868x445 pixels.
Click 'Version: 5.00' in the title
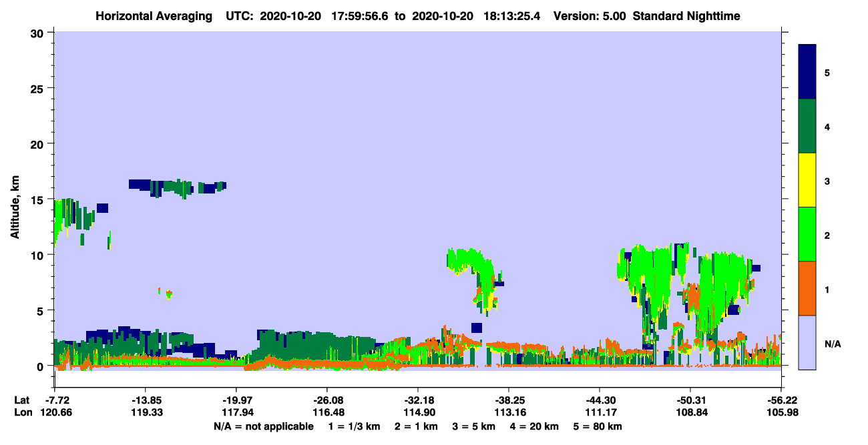coord(588,15)
